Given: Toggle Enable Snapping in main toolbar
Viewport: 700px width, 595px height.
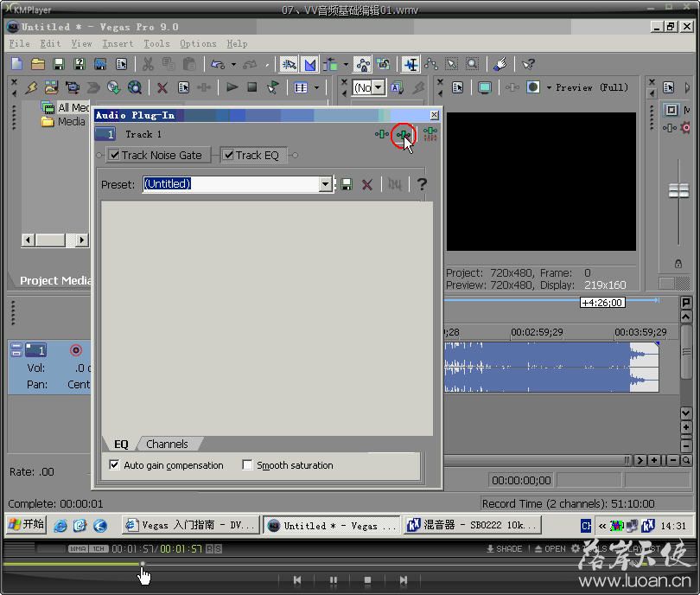Looking at the screenshot, I should point(289,64).
